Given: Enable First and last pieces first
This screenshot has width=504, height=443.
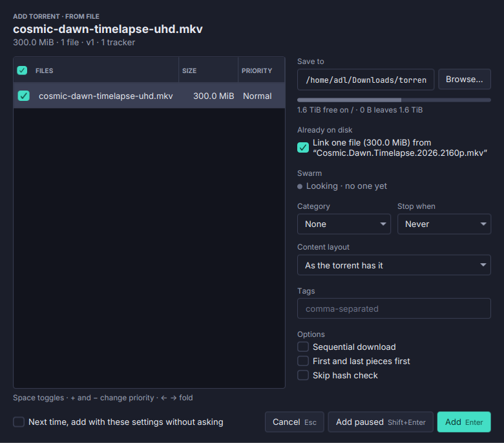Looking at the screenshot, I should [303, 361].
